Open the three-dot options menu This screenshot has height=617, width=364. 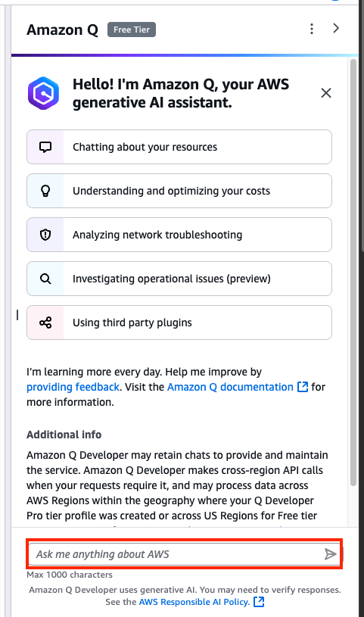[x=312, y=29]
